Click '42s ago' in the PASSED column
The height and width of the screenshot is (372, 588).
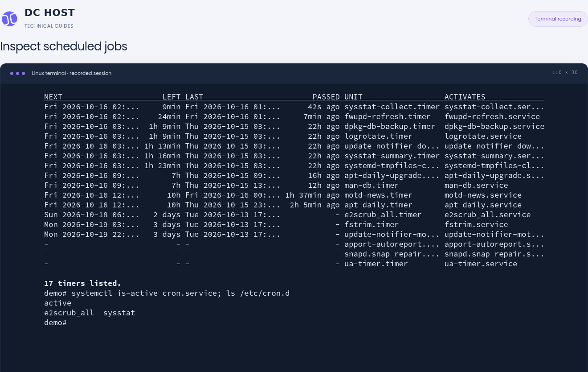324,107
